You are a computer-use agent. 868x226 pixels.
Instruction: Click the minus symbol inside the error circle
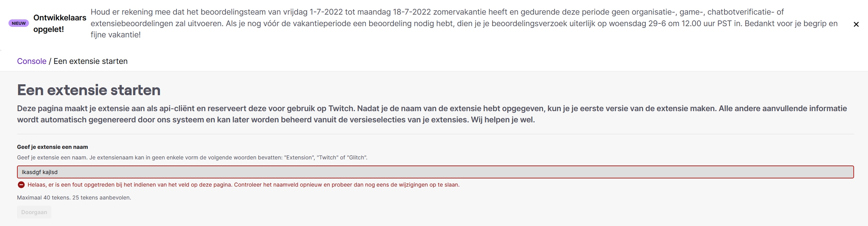21,185
